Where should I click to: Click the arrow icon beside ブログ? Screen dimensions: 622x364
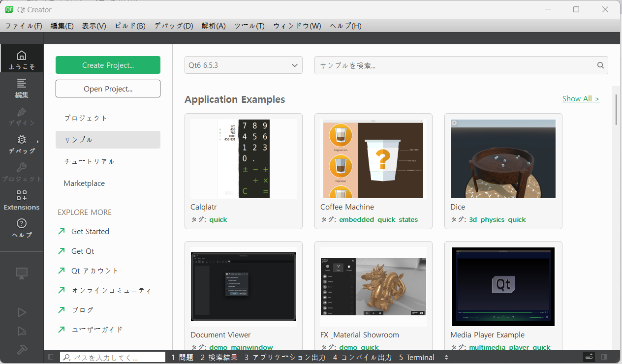tap(62, 310)
